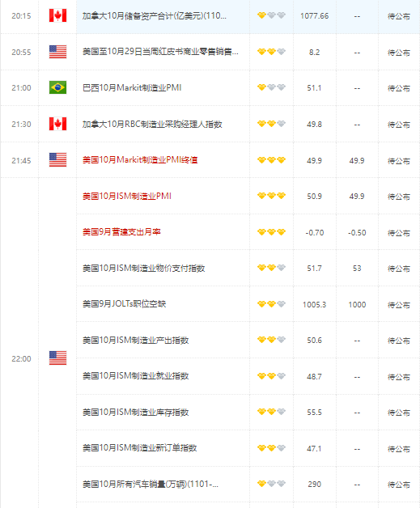Open red 美国10月ISM制造业PMI link
The image size is (420, 508).
127,196
